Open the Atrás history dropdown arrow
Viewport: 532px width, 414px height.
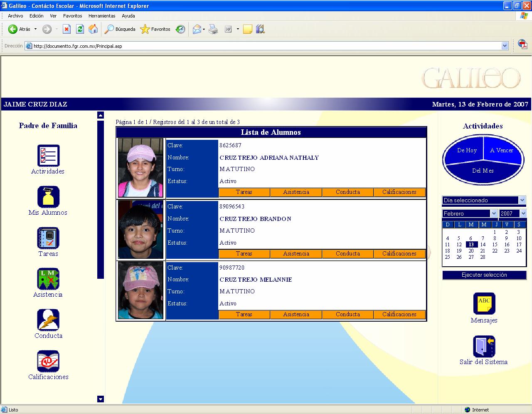click(35, 29)
